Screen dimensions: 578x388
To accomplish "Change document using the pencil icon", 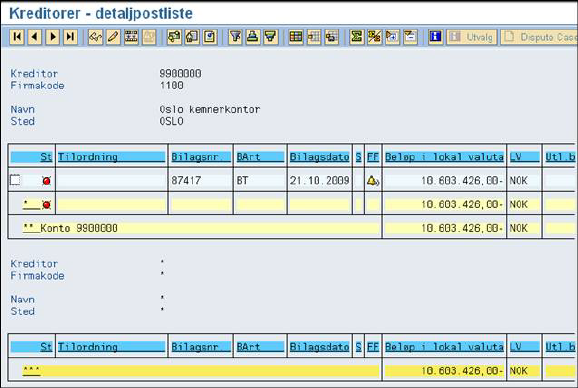I will click(113, 36).
